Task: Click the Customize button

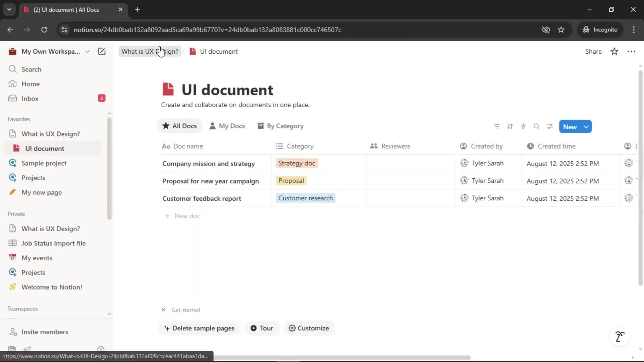Action: pyautogui.click(x=309, y=328)
